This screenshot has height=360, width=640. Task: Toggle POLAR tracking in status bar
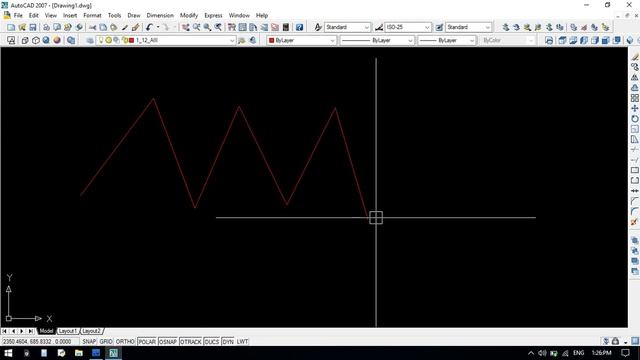147,342
